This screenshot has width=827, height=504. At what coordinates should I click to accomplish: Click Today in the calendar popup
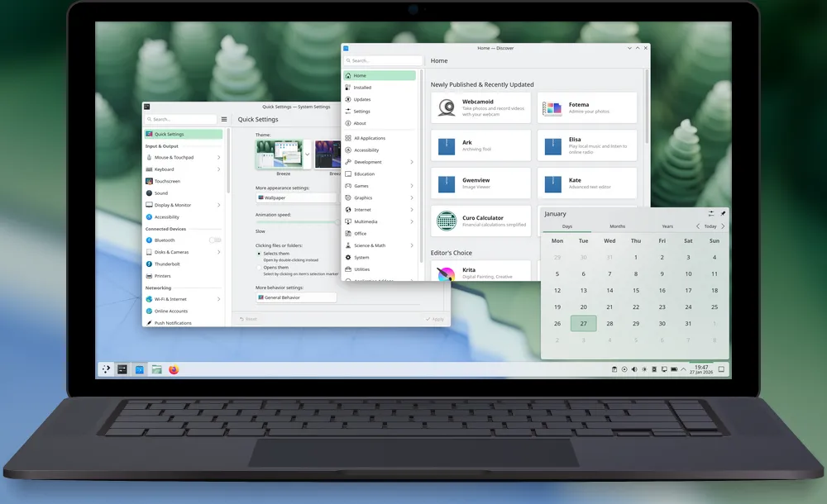click(710, 226)
